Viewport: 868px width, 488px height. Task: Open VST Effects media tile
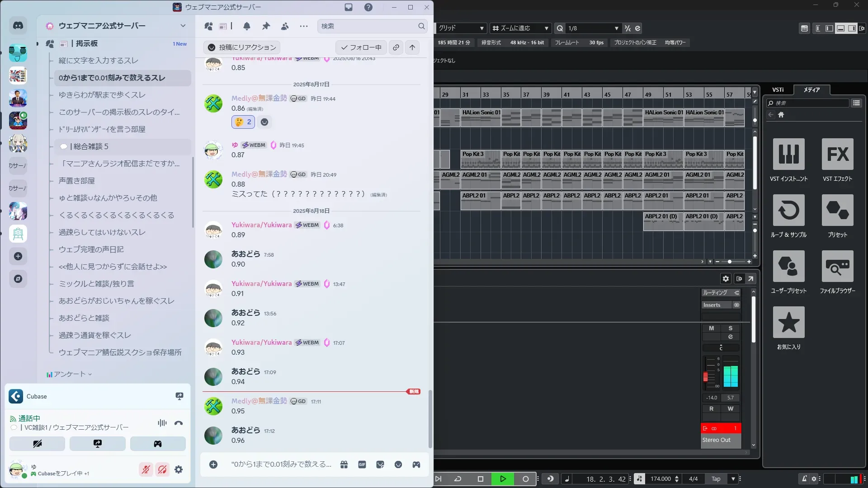coord(837,155)
